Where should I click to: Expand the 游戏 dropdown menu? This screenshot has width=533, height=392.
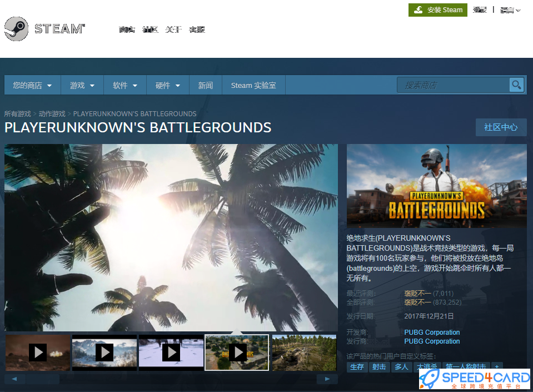click(82, 85)
